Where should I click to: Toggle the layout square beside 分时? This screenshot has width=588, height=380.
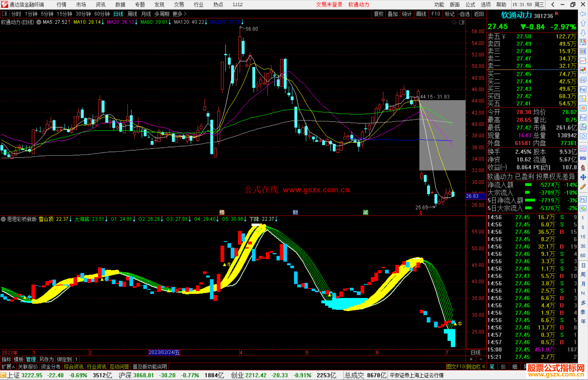[x=5, y=14]
